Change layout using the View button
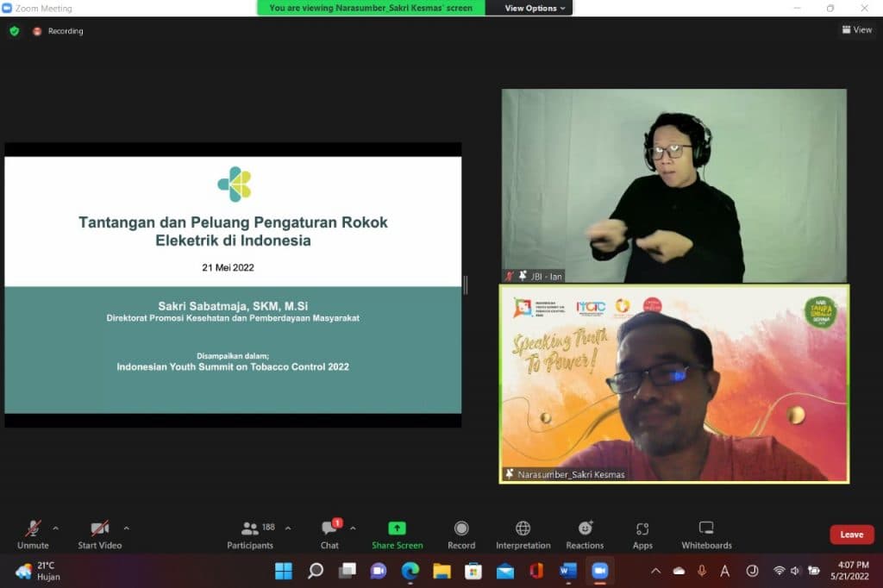Screen dimensions: 883x588 point(857,30)
